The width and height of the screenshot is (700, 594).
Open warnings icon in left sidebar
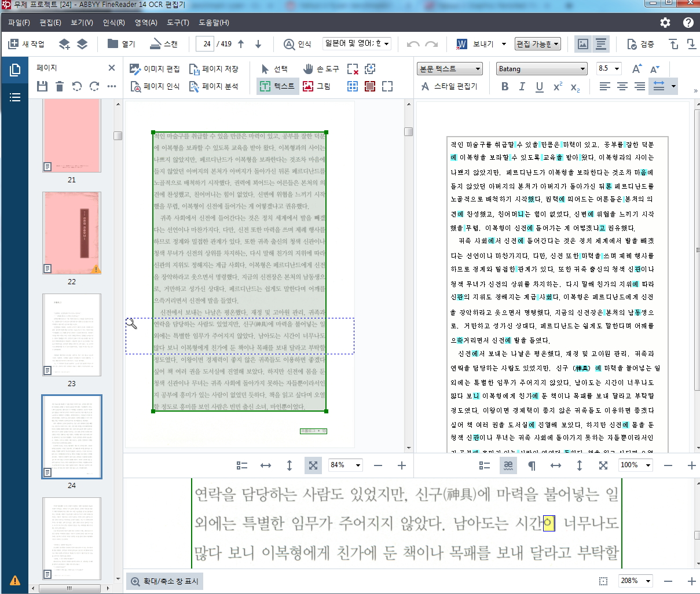[15, 581]
